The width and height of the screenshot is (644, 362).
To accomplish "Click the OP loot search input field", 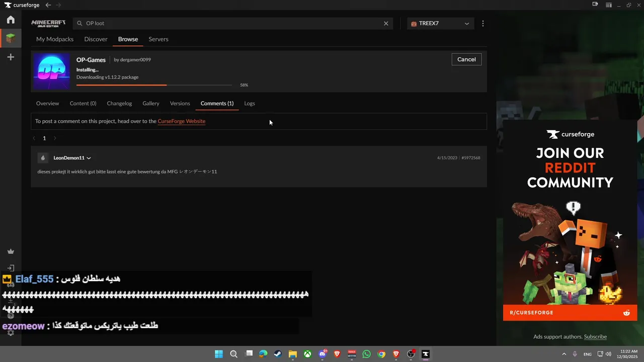I will (x=234, y=23).
